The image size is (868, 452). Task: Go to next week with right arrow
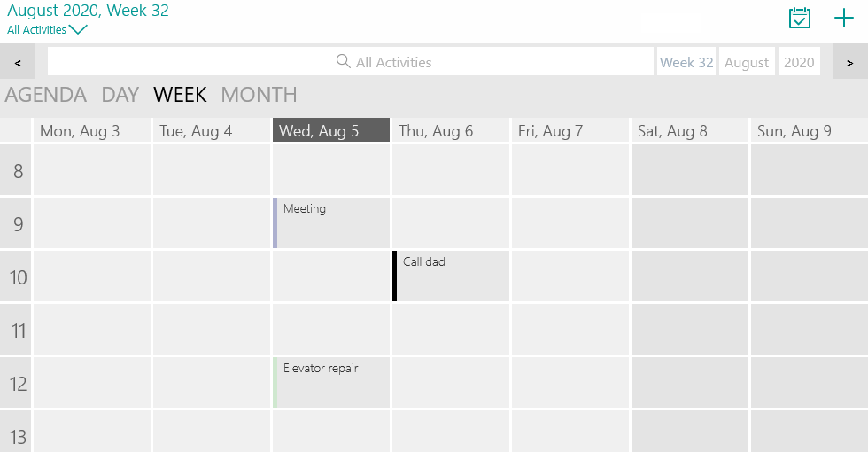click(x=850, y=62)
